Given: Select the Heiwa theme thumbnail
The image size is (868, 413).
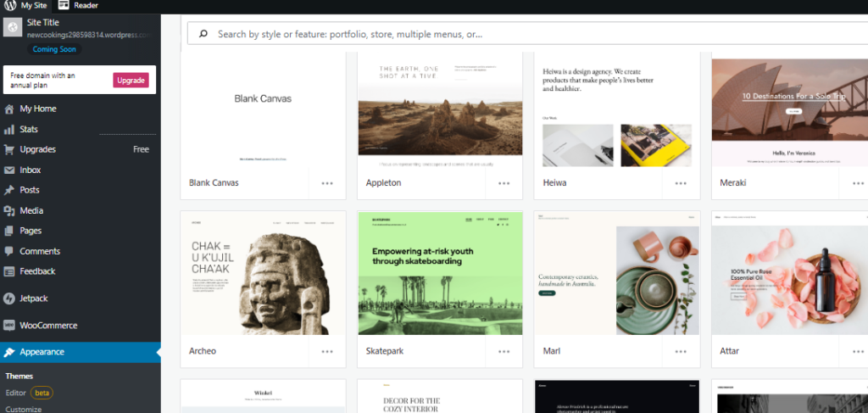Looking at the screenshot, I should point(617,109).
